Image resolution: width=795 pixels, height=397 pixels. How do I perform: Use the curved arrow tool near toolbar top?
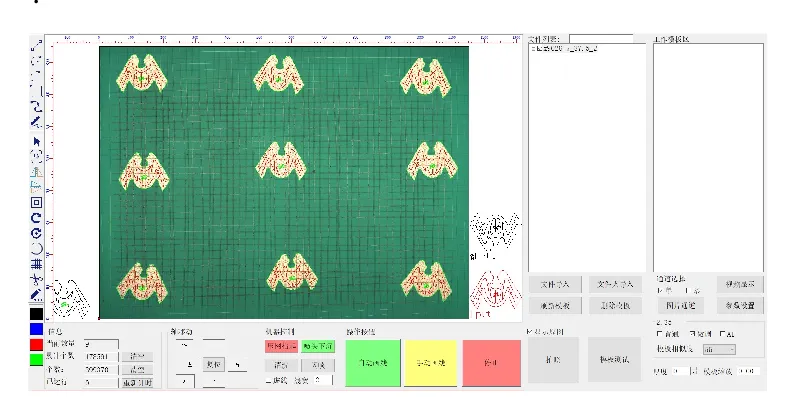[x=37, y=106]
